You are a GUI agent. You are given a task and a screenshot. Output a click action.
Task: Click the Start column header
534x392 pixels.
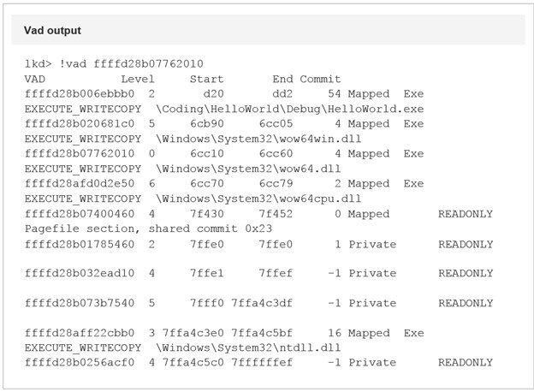point(206,79)
